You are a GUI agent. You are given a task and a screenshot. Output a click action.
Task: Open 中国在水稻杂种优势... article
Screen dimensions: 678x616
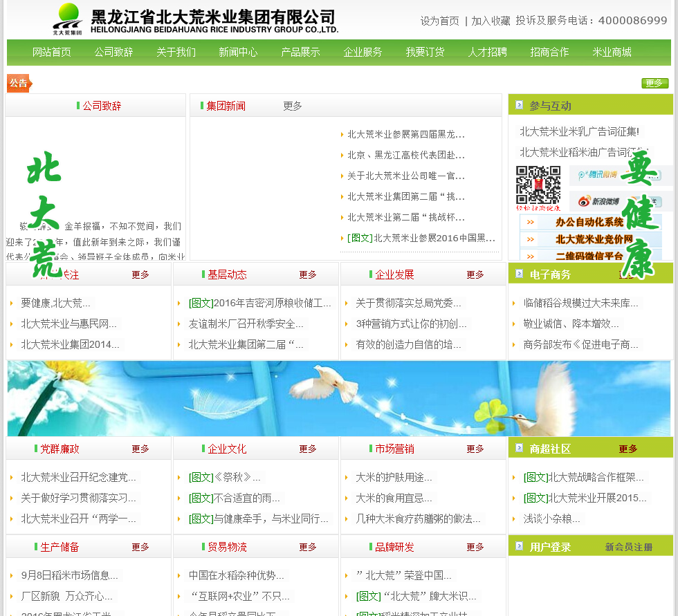236,575
